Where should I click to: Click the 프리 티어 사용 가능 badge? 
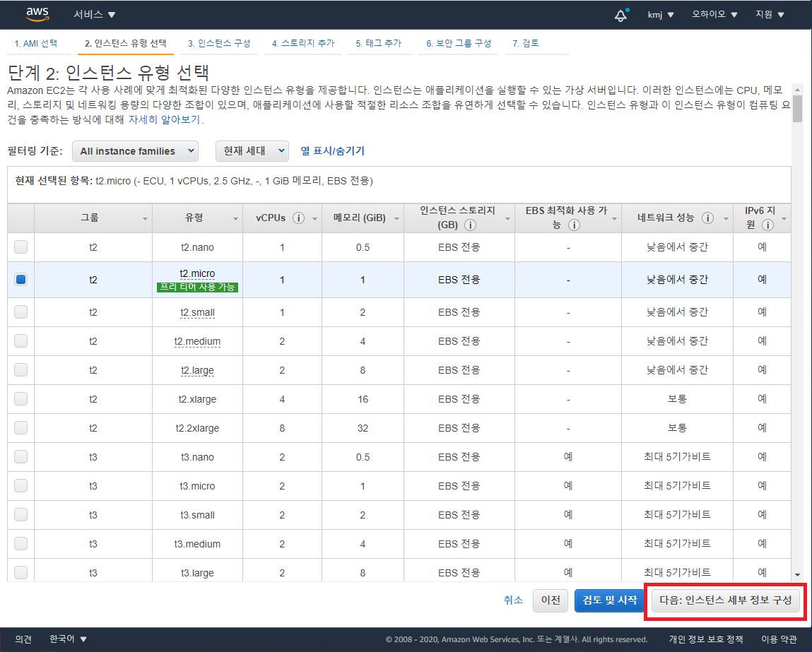[197, 287]
